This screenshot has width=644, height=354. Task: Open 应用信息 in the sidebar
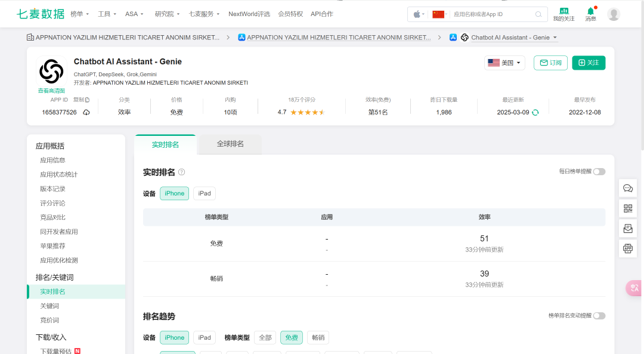52,160
